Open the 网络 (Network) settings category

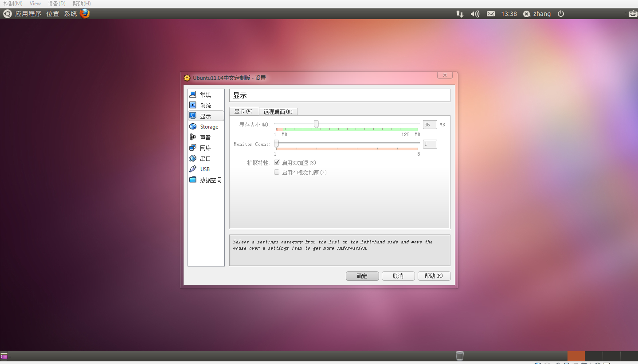205,148
